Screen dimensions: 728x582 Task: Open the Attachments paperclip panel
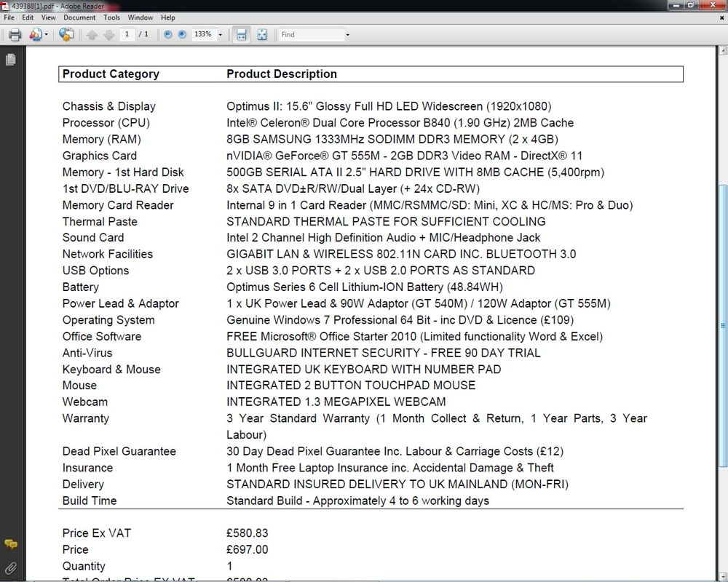[11, 567]
